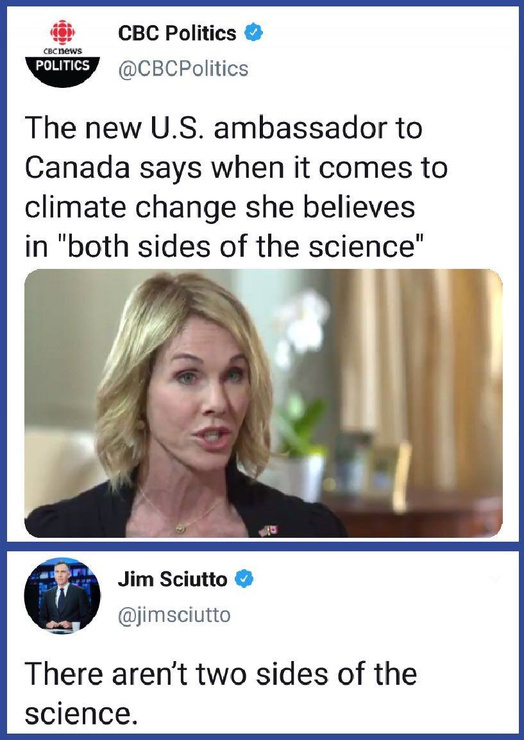
Task: Open the ambassador interview image
Action: point(263,403)
